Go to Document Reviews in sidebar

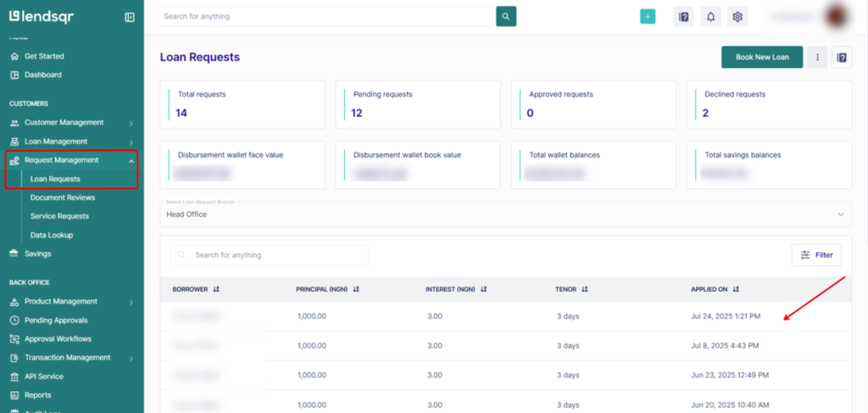[63, 198]
